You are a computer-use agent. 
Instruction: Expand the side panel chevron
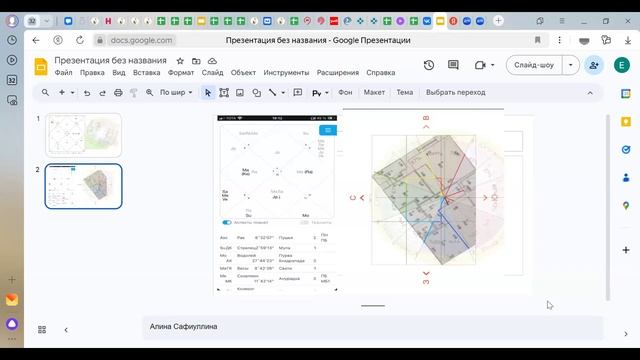[x=626, y=334]
